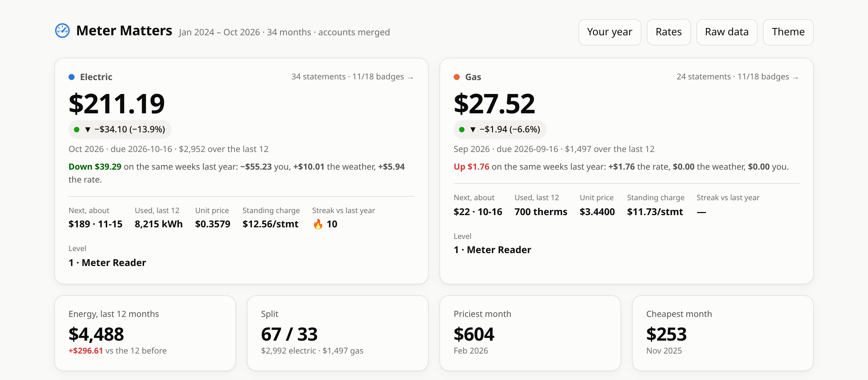Click Gas usage '700 therms'
The width and height of the screenshot is (868, 380).
541,212
